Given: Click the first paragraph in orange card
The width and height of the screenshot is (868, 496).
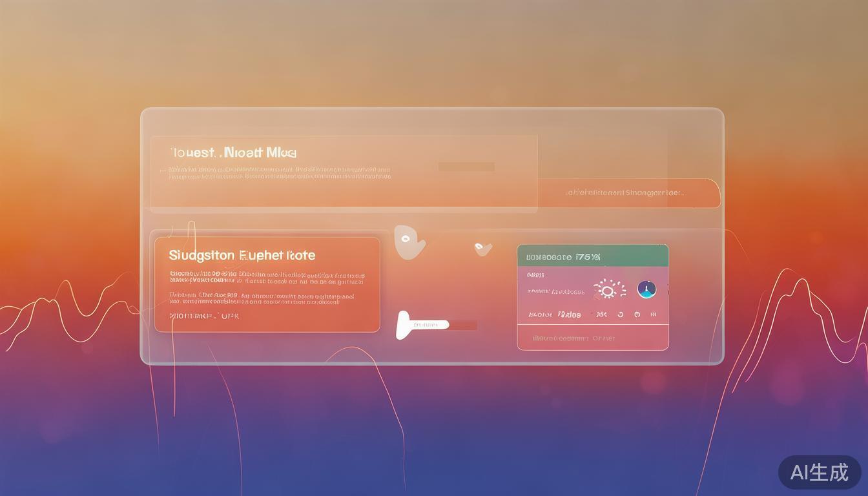Looking at the screenshot, I should click(267, 278).
